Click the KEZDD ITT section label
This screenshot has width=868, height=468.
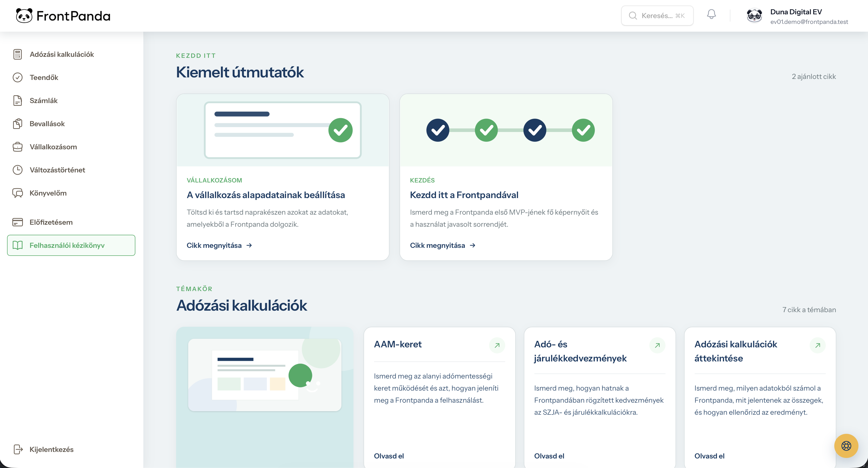[x=196, y=56]
